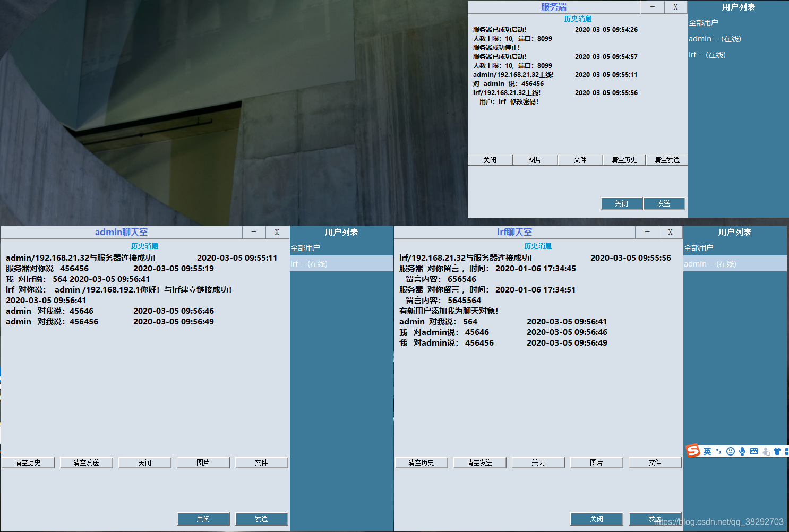Click 图片 in the 服务端 window
Image resolution: width=789 pixels, height=532 pixels.
click(535, 159)
